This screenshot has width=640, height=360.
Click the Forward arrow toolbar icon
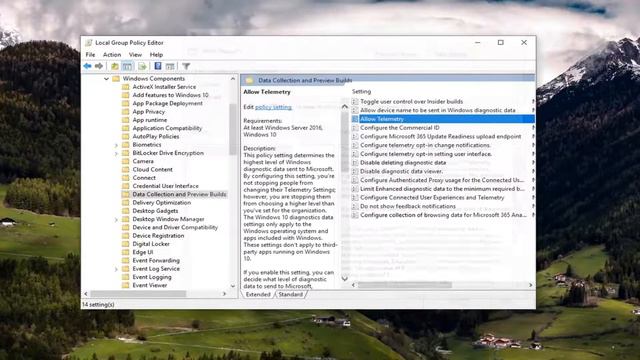pyautogui.click(x=99, y=66)
